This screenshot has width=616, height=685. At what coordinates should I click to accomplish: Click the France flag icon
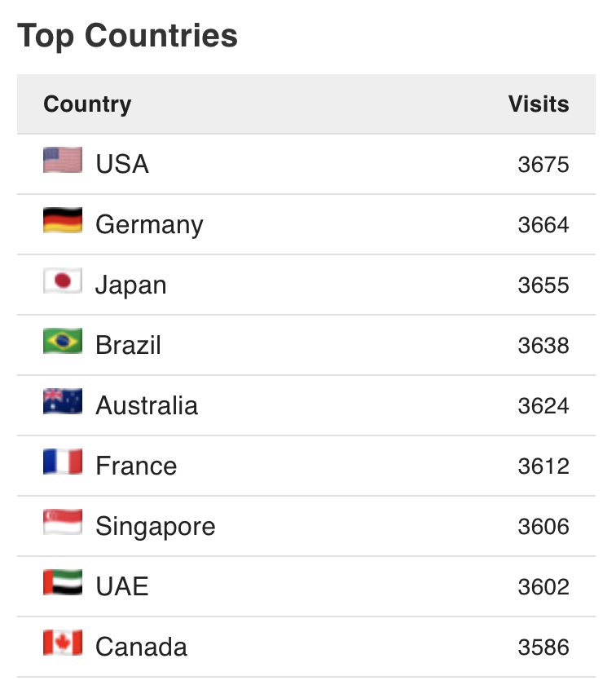(x=63, y=462)
